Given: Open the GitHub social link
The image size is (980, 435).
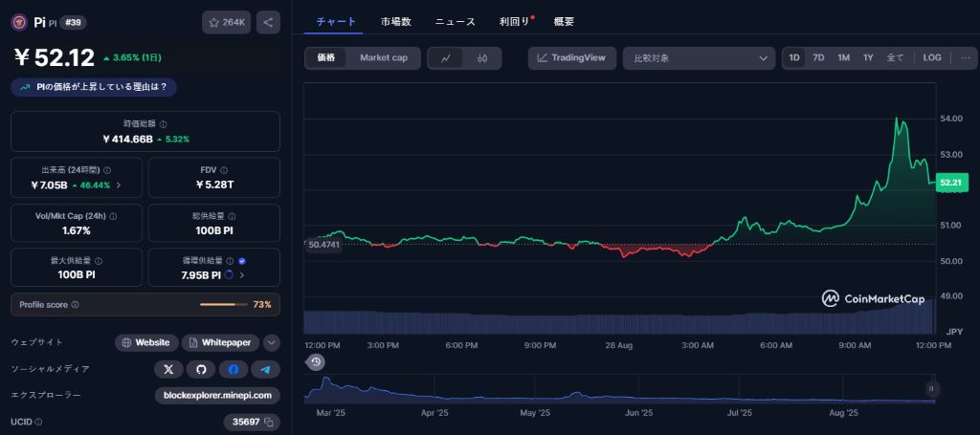Looking at the screenshot, I should (201, 369).
